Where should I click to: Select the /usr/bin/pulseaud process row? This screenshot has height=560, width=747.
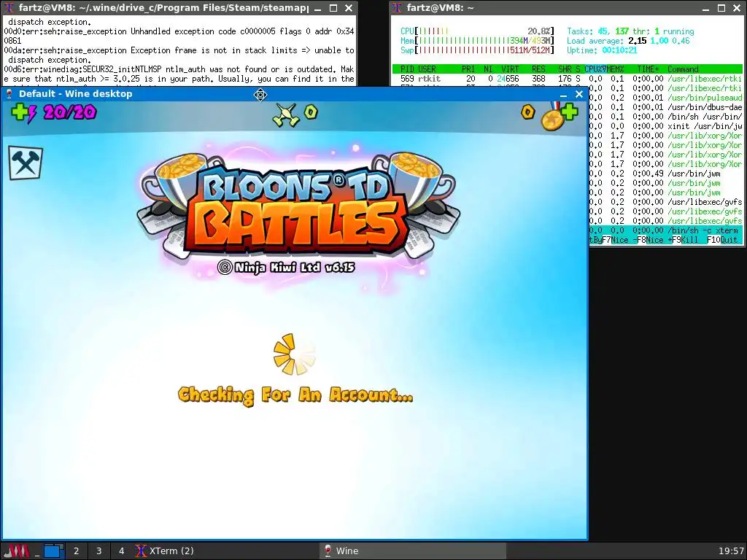click(665, 98)
